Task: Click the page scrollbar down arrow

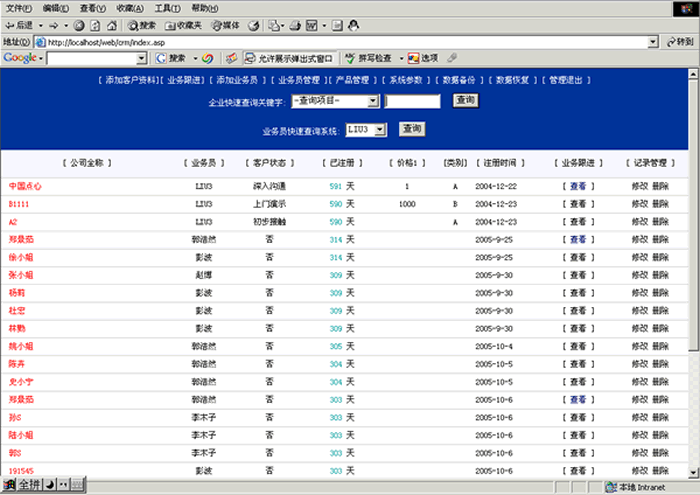Action: point(693,472)
